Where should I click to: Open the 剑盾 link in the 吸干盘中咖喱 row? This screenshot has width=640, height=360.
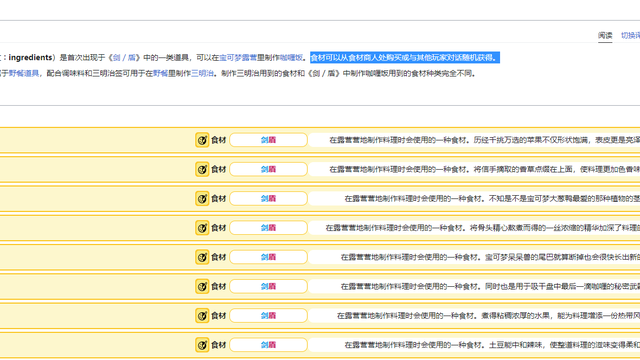[x=268, y=287]
